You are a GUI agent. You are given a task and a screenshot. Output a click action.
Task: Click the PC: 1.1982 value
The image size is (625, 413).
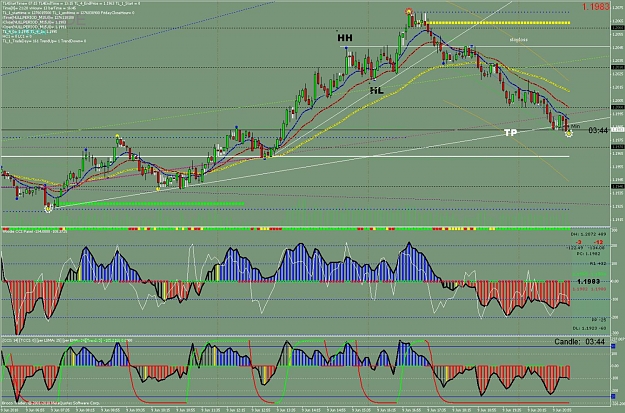coord(588,254)
